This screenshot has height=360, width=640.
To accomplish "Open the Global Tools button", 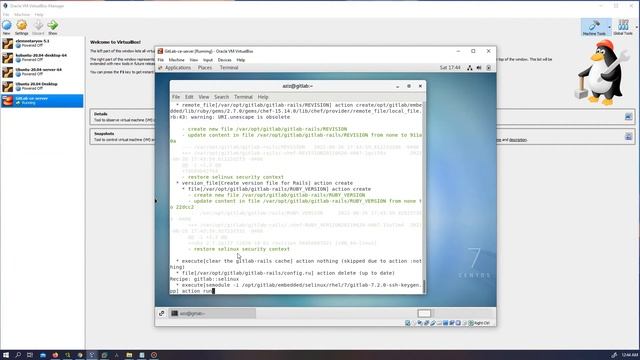I will (623, 27).
